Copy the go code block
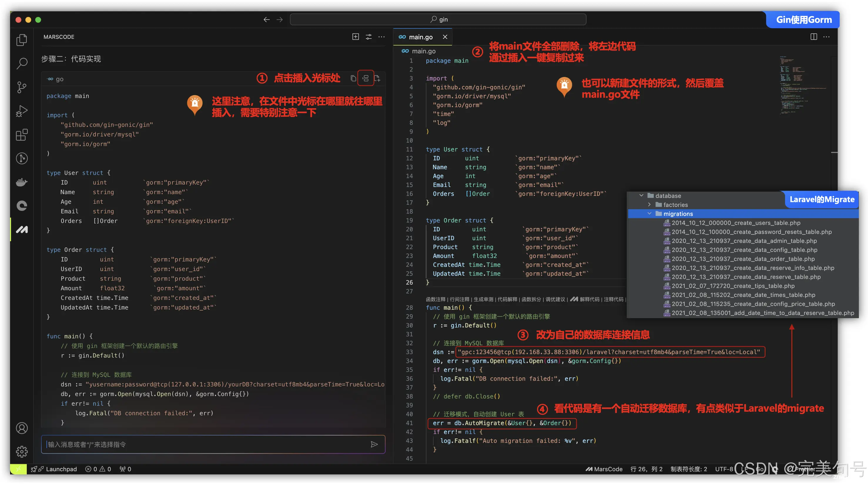This screenshot has width=868, height=484. tap(353, 79)
